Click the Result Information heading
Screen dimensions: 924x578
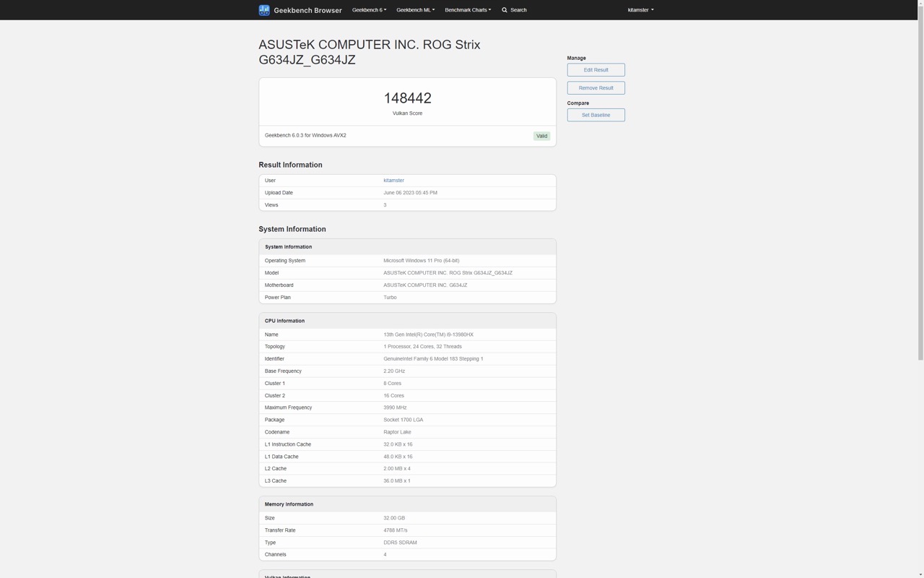pos(290,165)
